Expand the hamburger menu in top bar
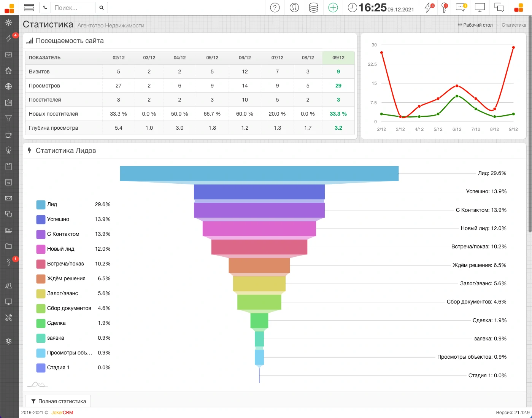 29,8
